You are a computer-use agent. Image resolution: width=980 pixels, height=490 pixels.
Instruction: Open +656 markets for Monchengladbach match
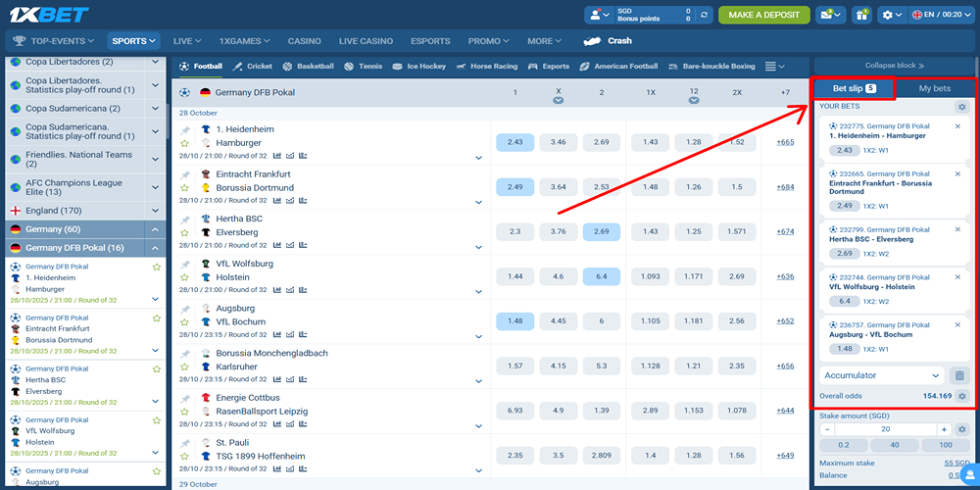785,367
